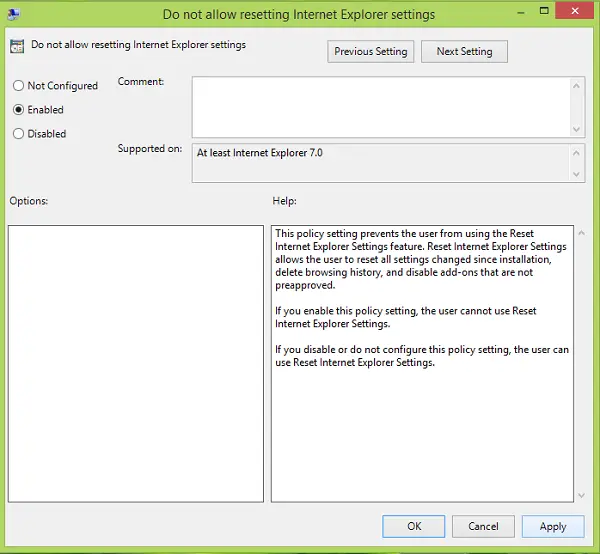Click the Cancel button
The height and width of the screenshot is (554, 600).
[483, 526]
